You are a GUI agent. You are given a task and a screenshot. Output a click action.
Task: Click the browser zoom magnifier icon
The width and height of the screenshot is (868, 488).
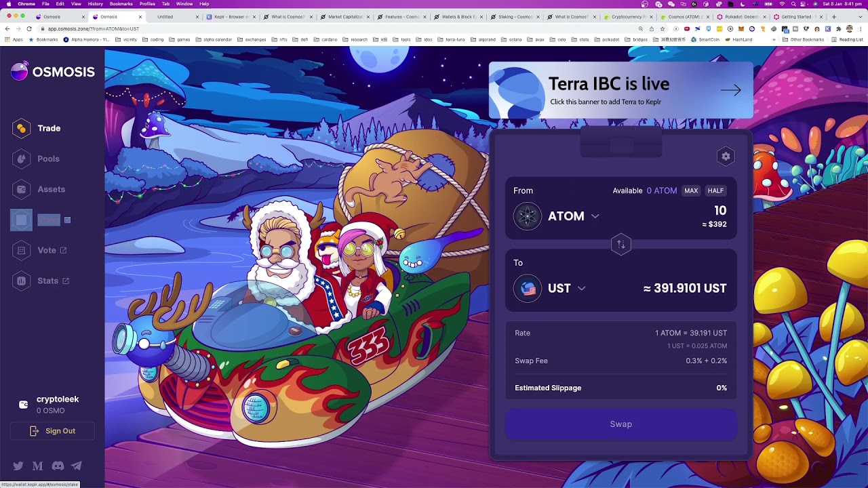tap(641, 28)
